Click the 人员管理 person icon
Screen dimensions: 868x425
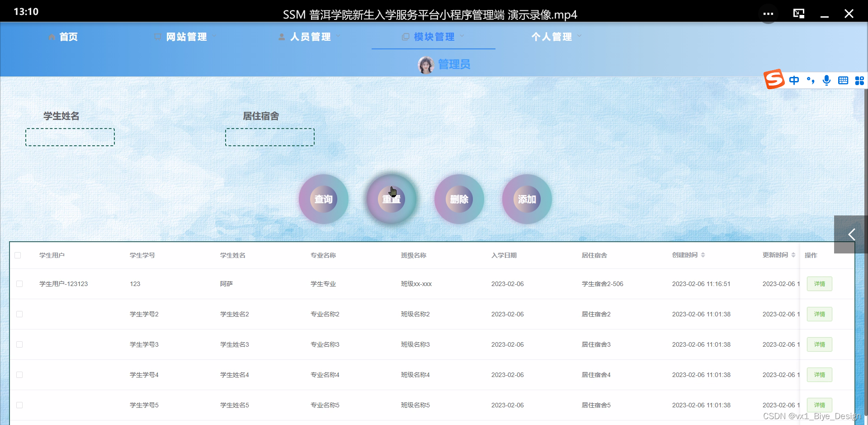pos(282,37)
